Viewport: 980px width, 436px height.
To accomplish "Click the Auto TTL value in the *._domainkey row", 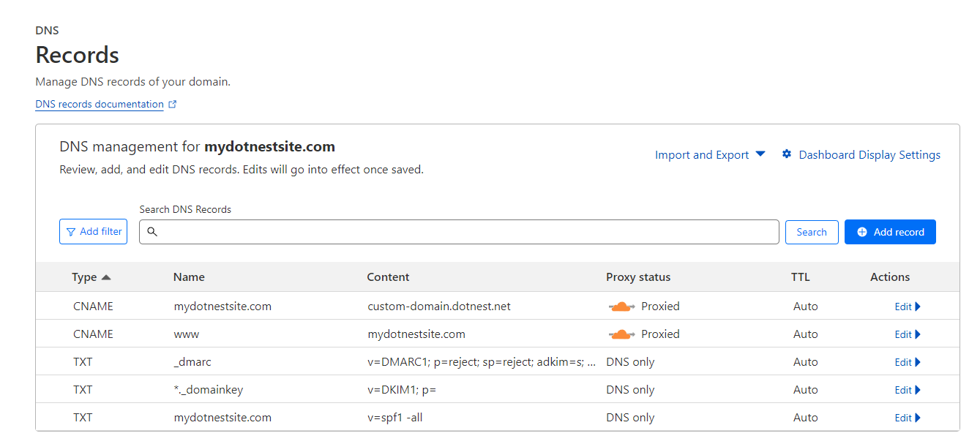I will (x=806, y=390).
